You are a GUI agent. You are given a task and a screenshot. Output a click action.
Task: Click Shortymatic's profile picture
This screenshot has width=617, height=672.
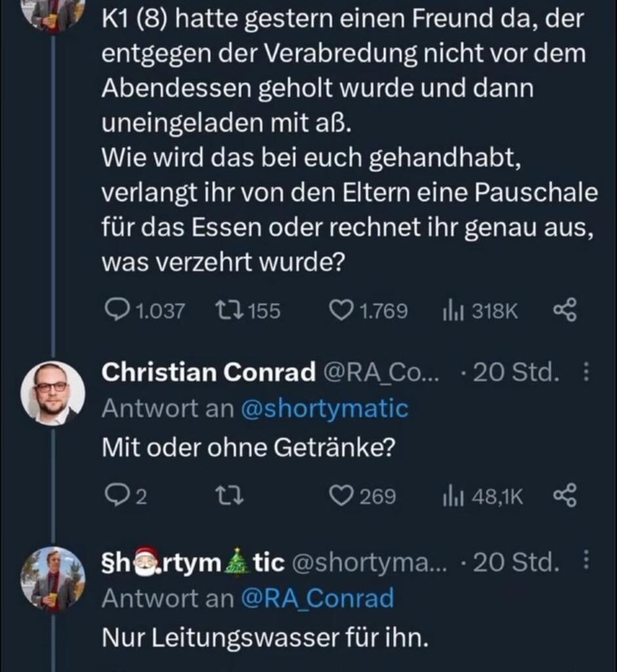pyautogui.click(x=54, y=577)
